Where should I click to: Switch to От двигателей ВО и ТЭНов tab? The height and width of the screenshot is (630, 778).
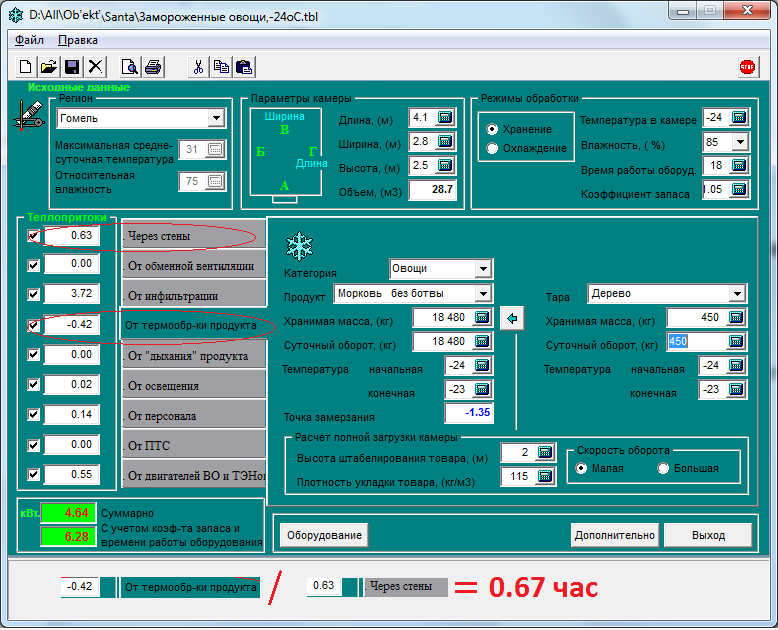[194, 474]
